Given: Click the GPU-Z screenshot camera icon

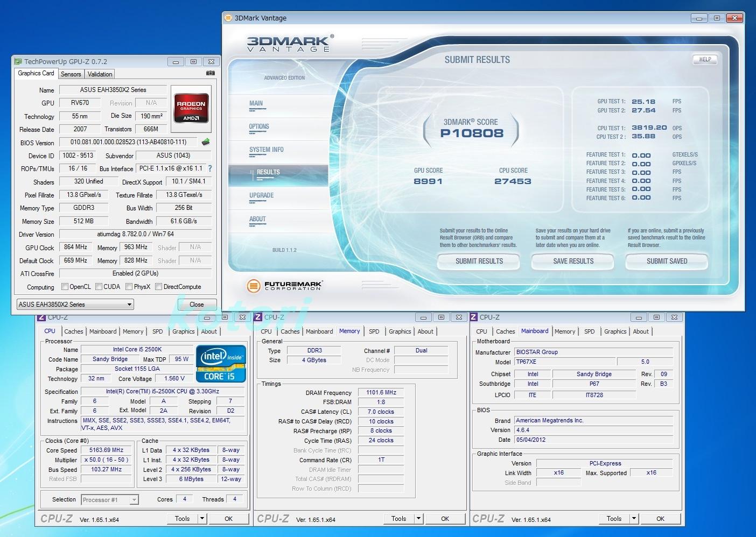Looking at the screenshot, I should pyautogui.click(x=211, y=73).
